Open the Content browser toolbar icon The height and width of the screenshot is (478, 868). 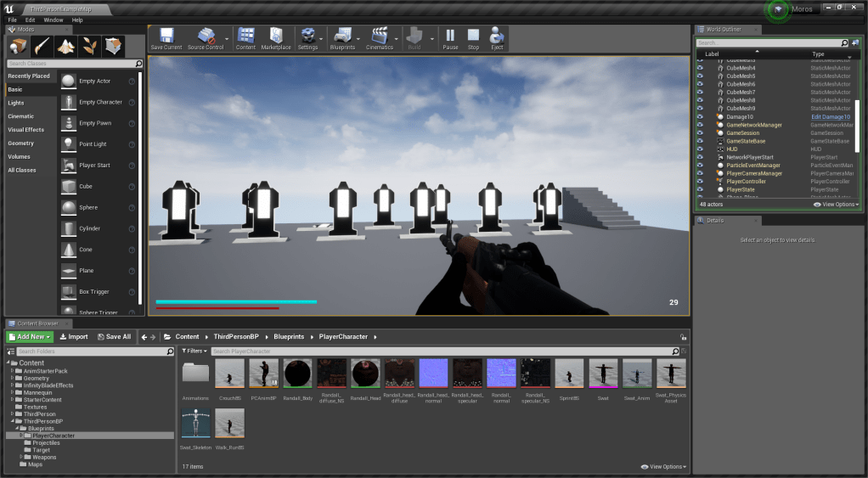pyautogui.click(x=245, y=36)
